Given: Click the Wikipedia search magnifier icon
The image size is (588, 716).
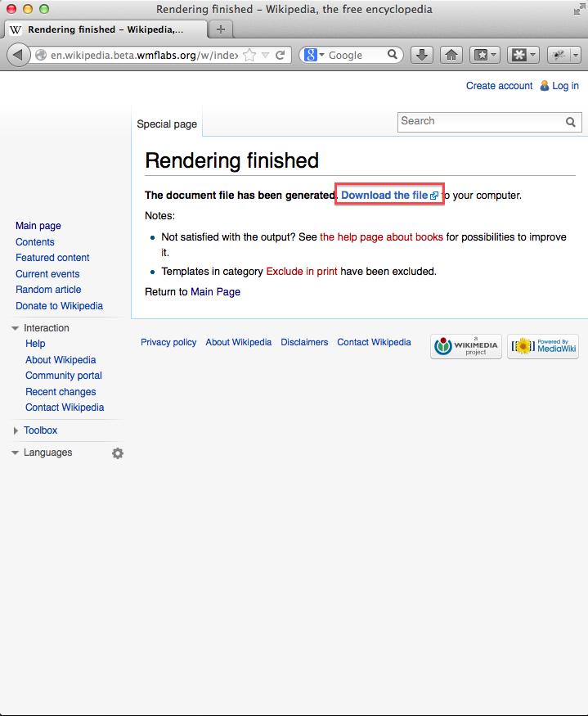Looking at the screenshot, I should pyautogui.click(x=571, y=122).
